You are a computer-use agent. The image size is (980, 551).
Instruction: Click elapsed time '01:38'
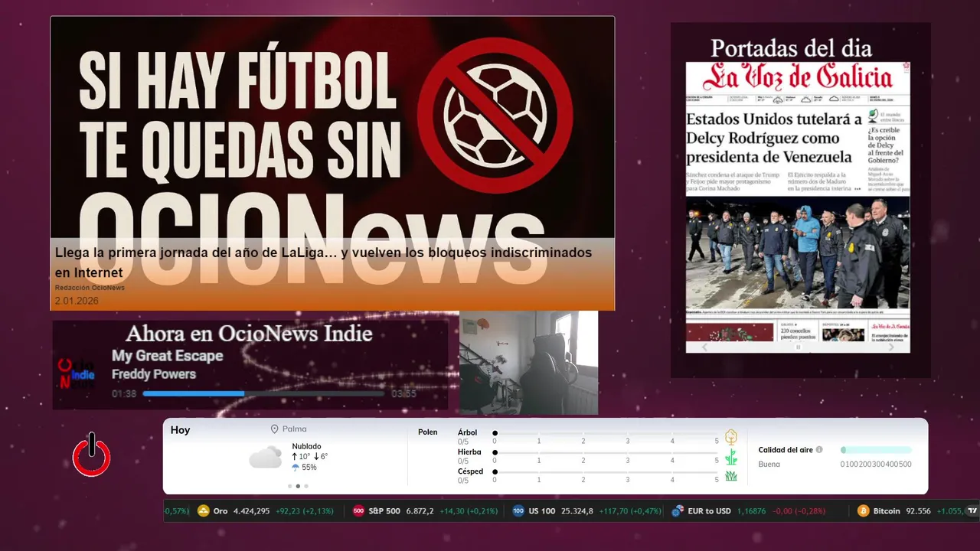point(124,394)
